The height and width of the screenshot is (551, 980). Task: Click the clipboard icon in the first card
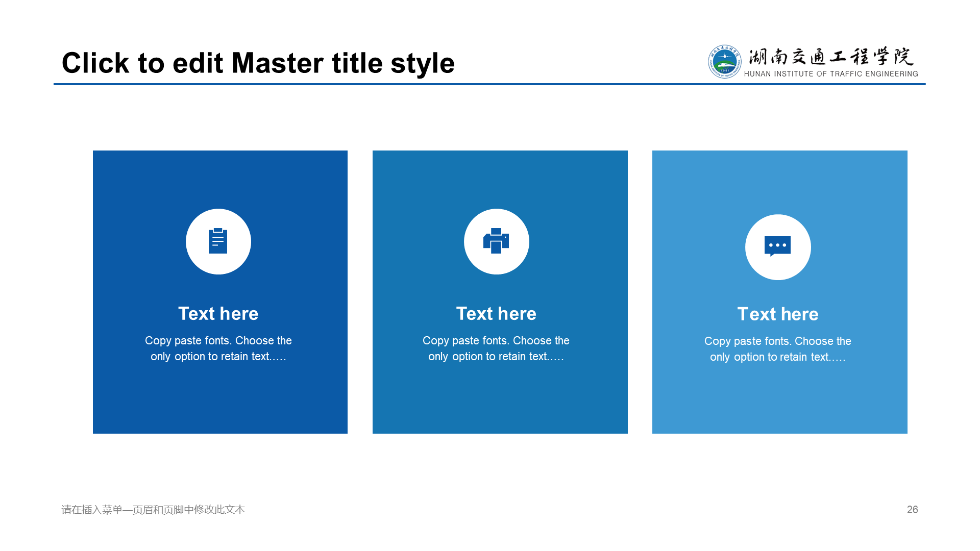coord(218,241)
